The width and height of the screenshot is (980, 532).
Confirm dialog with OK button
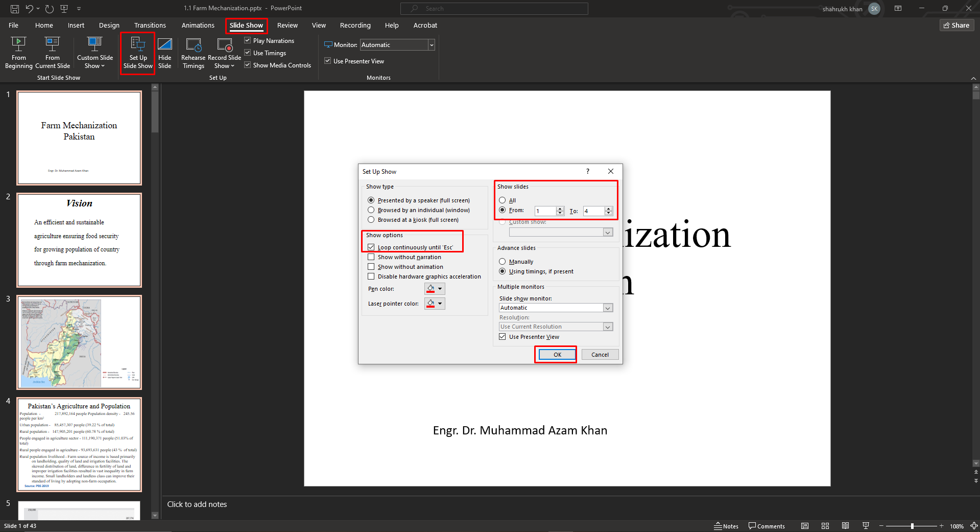(x=557, y=355)
